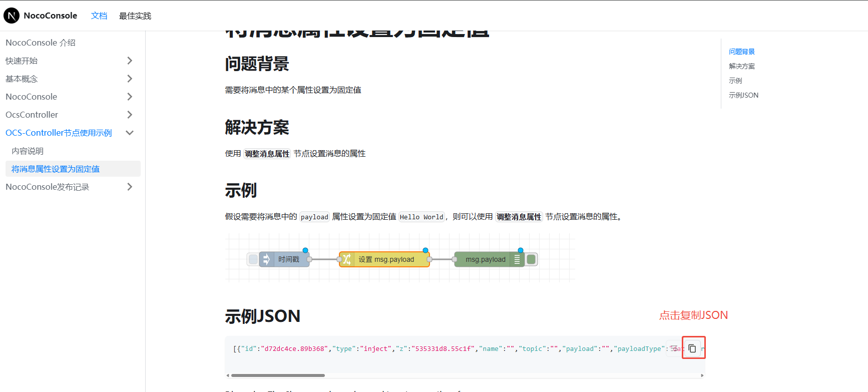
Task: Open the 文档 tab in navbar
Action: [x=99, y=16]
